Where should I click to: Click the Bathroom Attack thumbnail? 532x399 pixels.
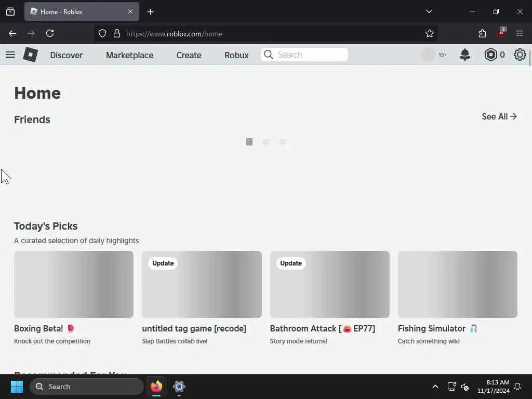[329, 284]
